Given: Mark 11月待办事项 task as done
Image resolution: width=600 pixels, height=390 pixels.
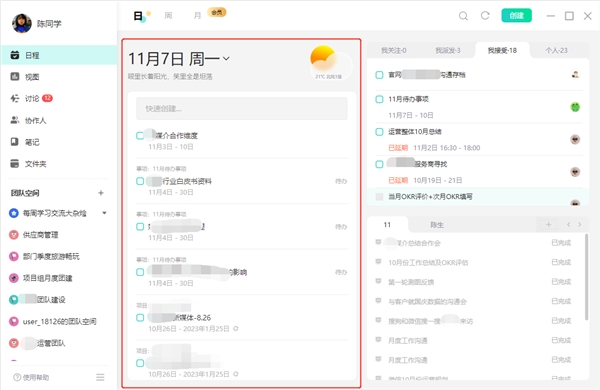Looking at the screenshot, I should coord(379,100).
